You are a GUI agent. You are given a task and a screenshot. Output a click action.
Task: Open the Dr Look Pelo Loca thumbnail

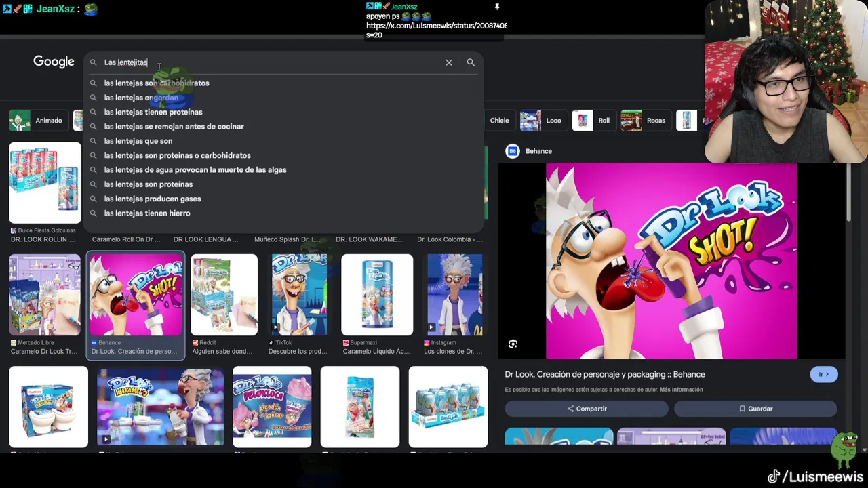tap(272, 407)
